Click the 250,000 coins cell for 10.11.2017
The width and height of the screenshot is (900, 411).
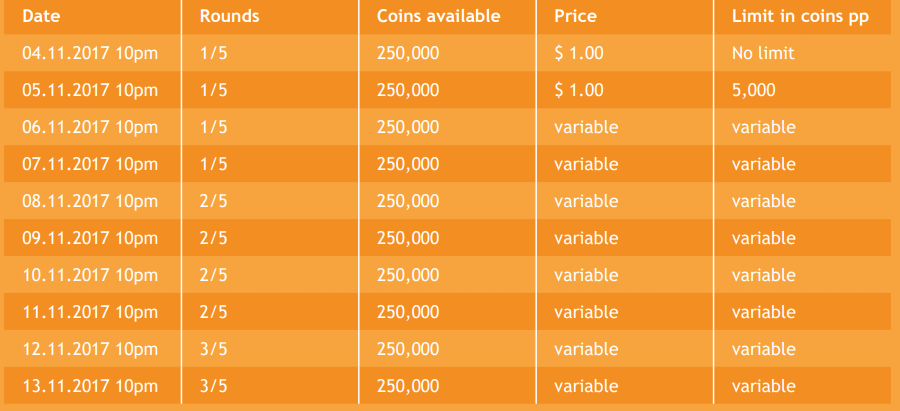point(408,275)
